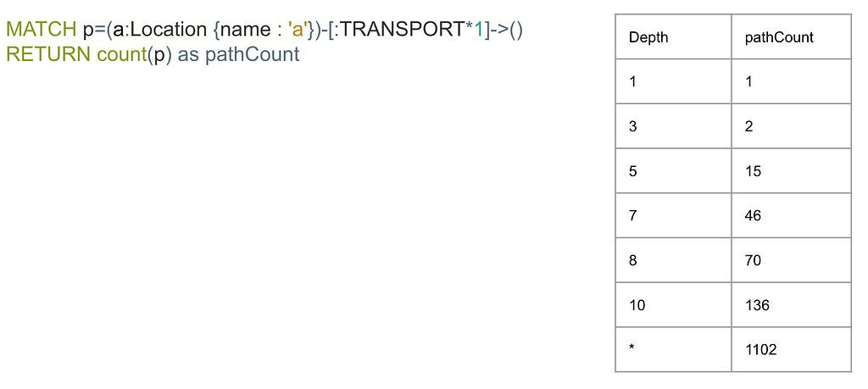Click the count function in query

click(x=122, y=55)
